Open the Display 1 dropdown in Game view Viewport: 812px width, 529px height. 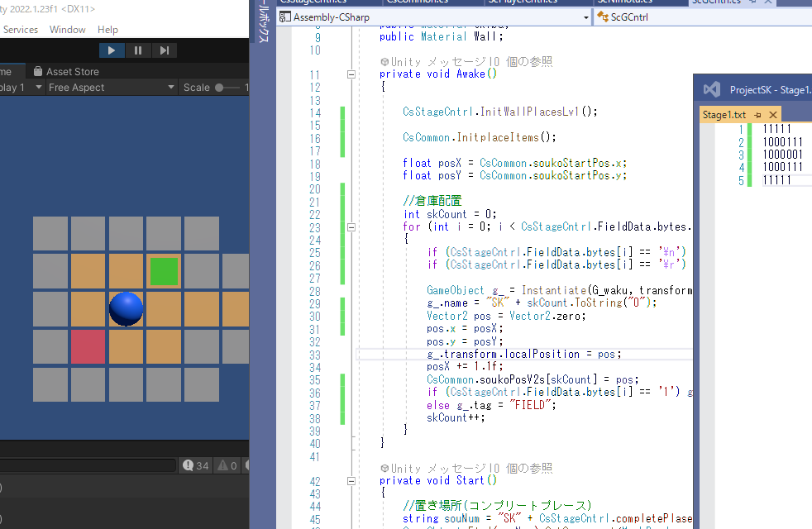(21, 88)
